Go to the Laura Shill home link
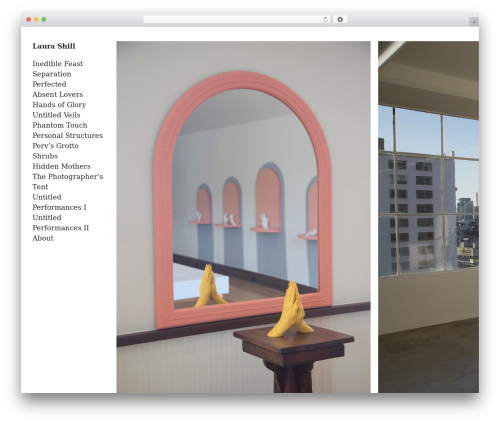Image resolution: width=500 pixels, height=423 pixels. (x=54, y=46)
